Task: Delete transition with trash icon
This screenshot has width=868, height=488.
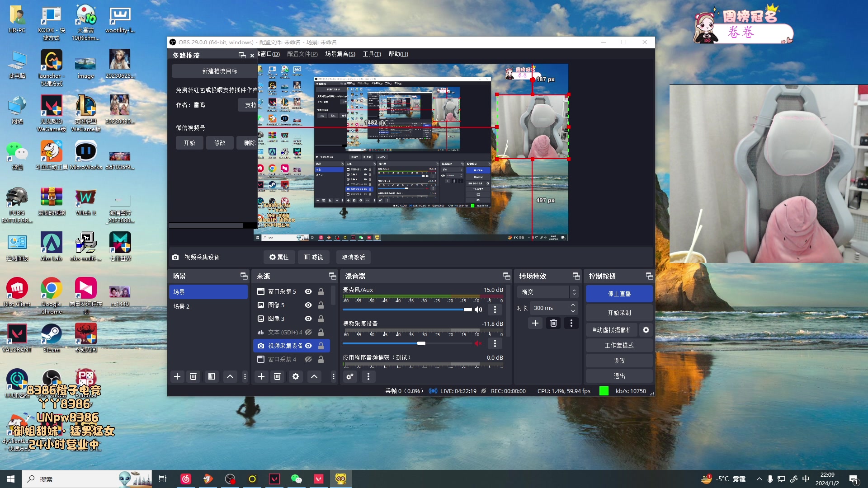Action: 553,323
